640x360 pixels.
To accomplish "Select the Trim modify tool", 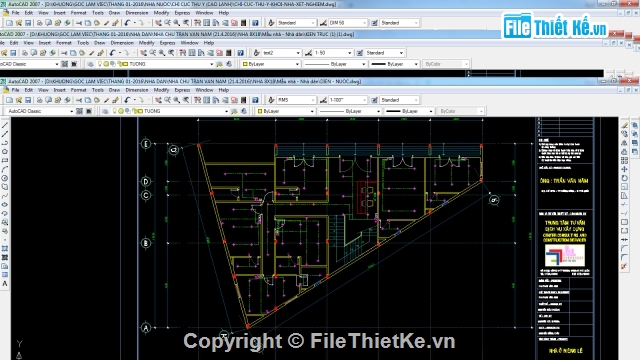I will click(624, 204).
